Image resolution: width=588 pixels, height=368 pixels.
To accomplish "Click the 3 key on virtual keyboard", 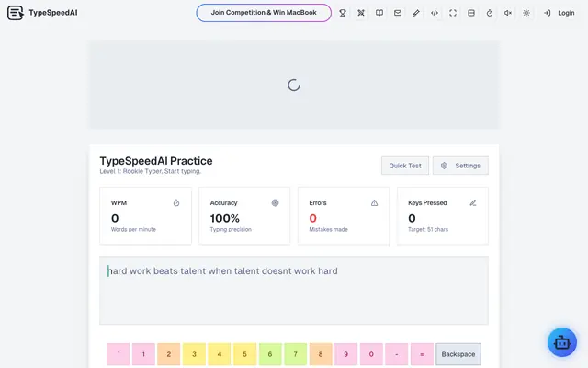I will (194, 354).
